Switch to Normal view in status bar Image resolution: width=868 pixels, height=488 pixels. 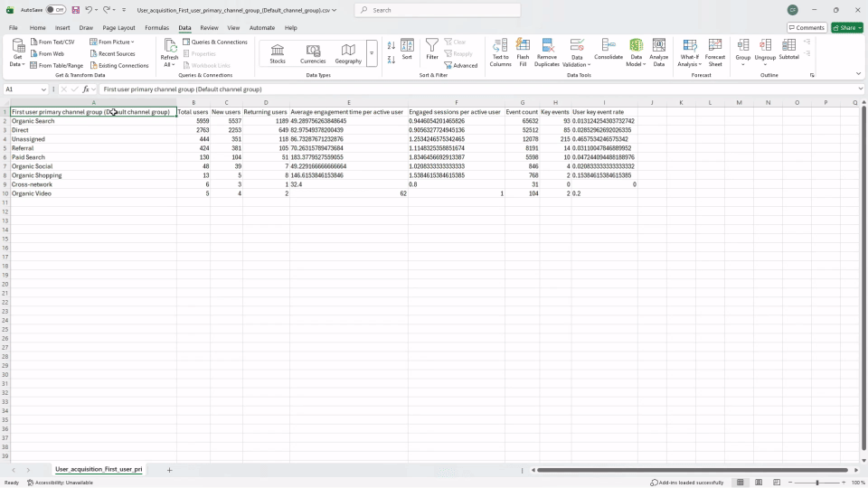click(x=741, y=483)
